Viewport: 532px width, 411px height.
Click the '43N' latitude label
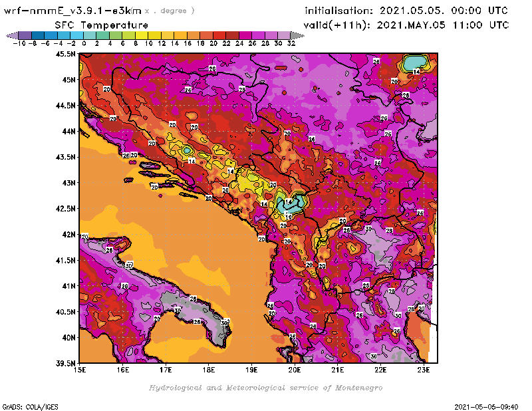69,183
